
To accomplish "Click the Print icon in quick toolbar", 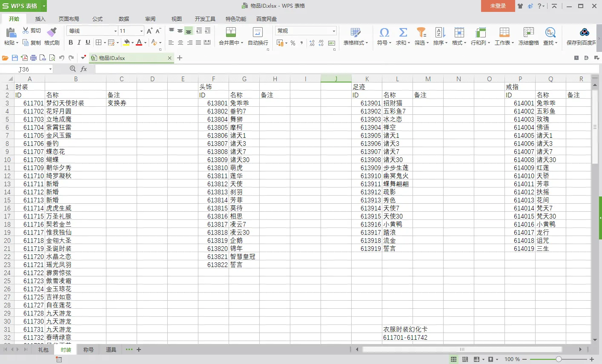I will click(x=33, y=58).
